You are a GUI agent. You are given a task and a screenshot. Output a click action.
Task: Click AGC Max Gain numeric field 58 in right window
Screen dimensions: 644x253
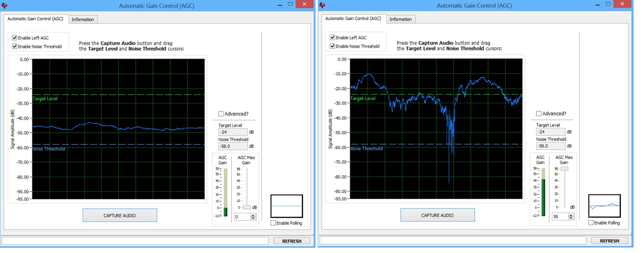coord(560,216)
